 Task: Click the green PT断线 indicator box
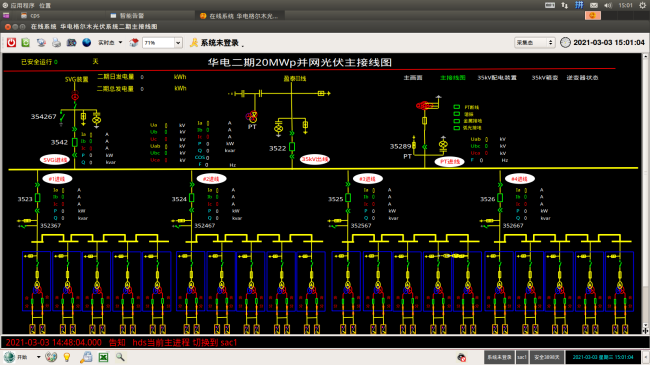(x=457, y=107)
